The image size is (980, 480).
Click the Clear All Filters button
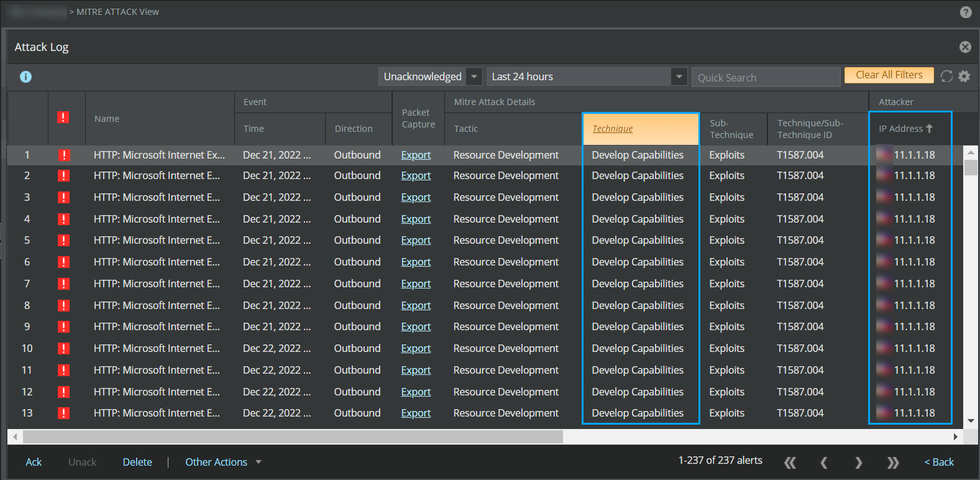pyautogui.click(x=889, y=75)
